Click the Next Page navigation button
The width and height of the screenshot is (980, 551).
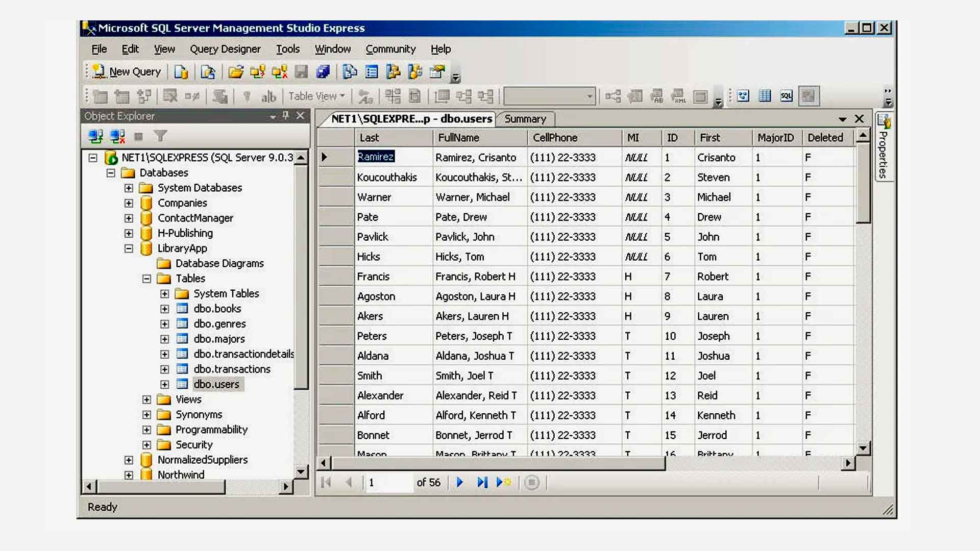[x=460, y=482]
